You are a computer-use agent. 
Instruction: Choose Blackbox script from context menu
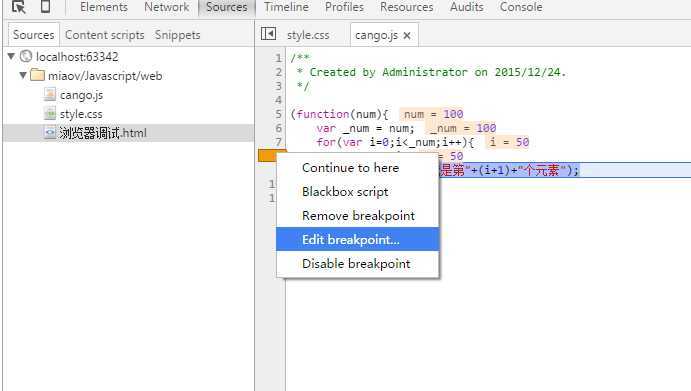[358, 192]
